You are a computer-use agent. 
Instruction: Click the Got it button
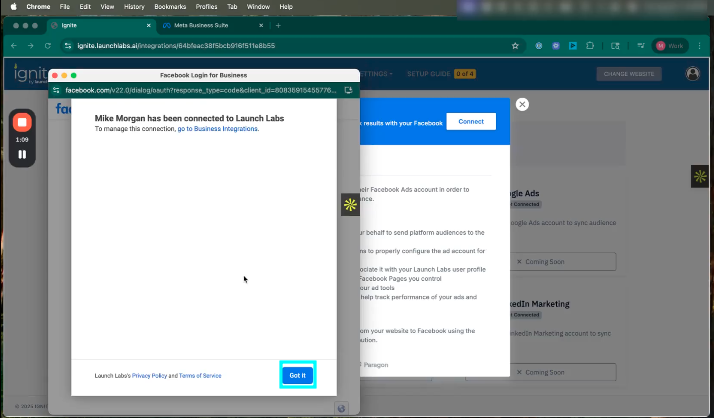pyautogui.click(x=297, y=375)
